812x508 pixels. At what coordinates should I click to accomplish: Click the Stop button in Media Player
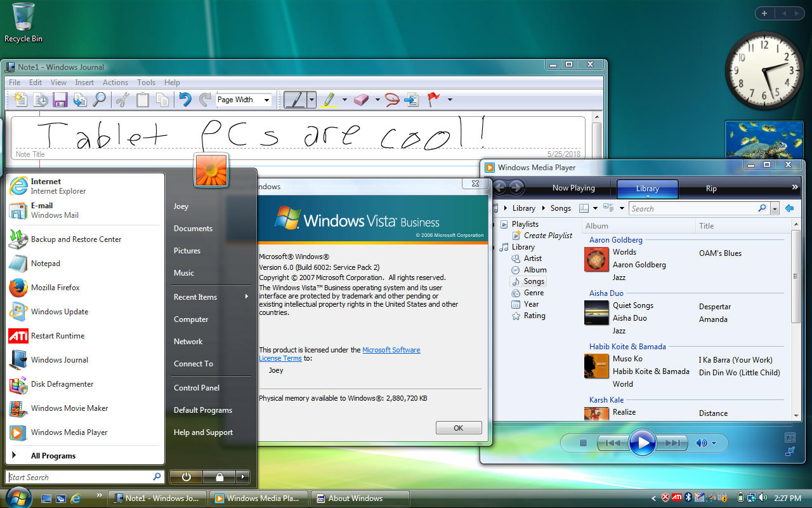click(583, 443)
